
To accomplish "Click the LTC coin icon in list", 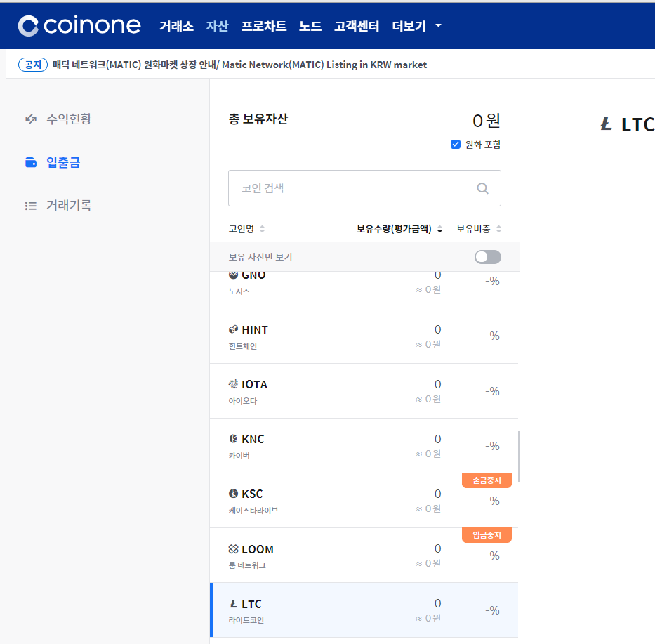I will (234, 603).
